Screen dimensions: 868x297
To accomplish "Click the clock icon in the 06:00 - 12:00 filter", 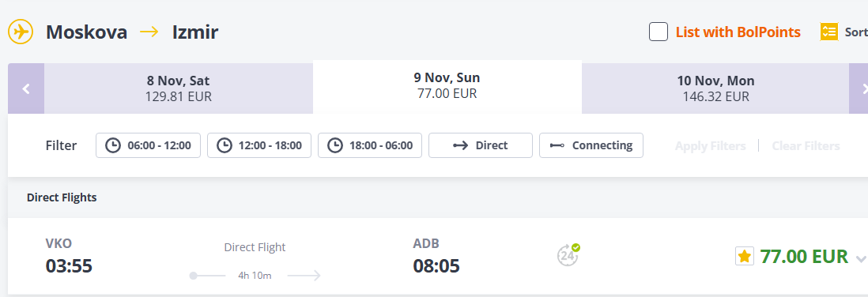I will [113, 145].
